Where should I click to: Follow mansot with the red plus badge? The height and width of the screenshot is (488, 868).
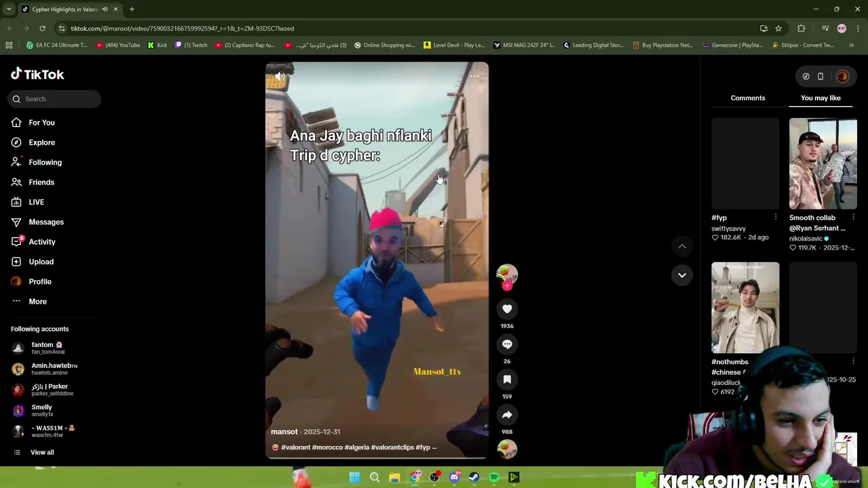(507, 286)
